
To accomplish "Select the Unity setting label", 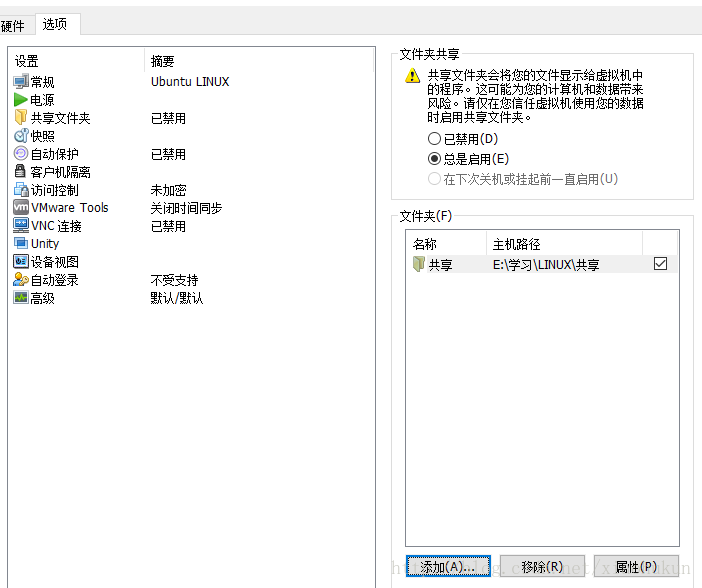I will point(45,244).
